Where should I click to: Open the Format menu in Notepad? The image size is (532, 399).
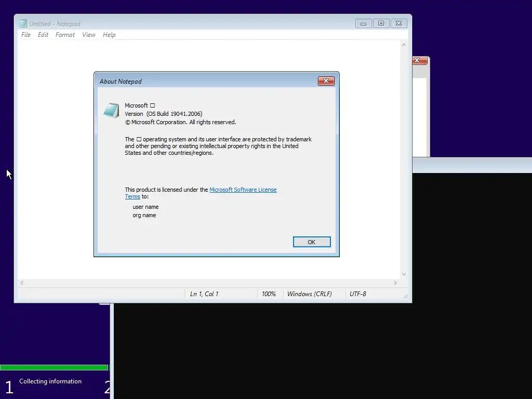(65, 35)
